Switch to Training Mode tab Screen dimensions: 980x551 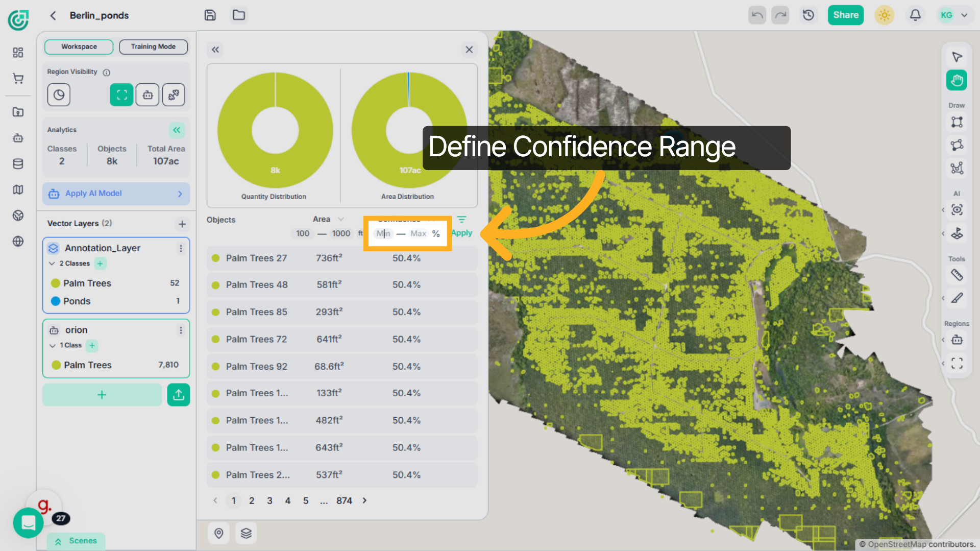pos(153,46)
